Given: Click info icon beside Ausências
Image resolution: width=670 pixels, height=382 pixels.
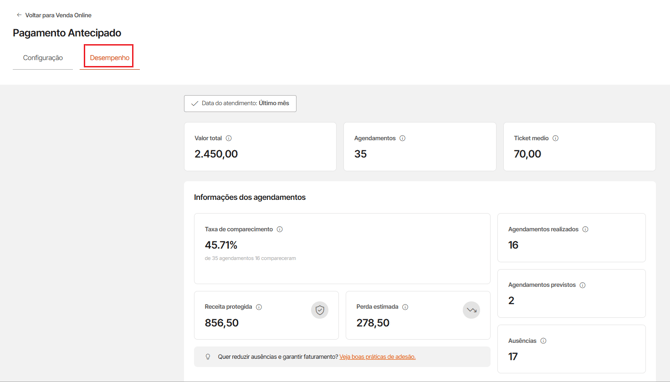Looking at the screenshot, I should [x=543, y=341].
